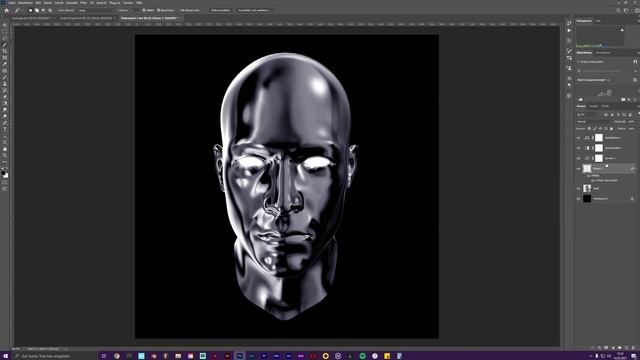
Task: Open the Datei menu
Action: pos(12,3)
